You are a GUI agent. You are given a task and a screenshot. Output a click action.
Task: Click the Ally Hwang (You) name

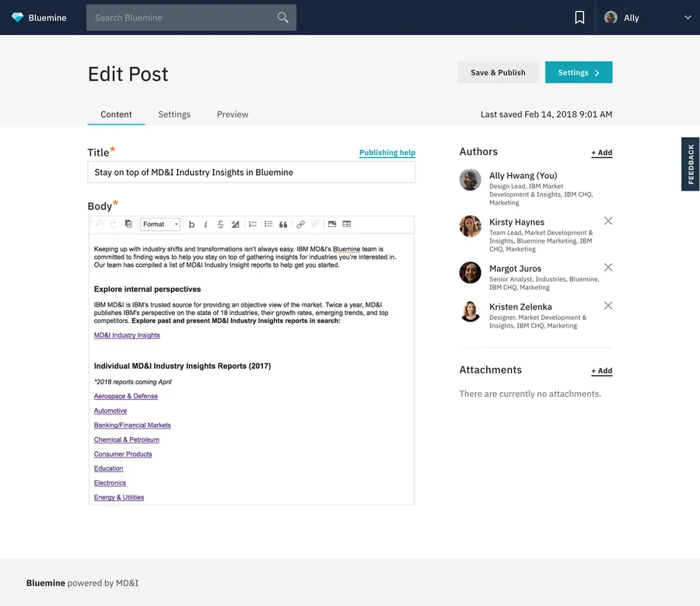pyautogui.click(x=523, y=176)
